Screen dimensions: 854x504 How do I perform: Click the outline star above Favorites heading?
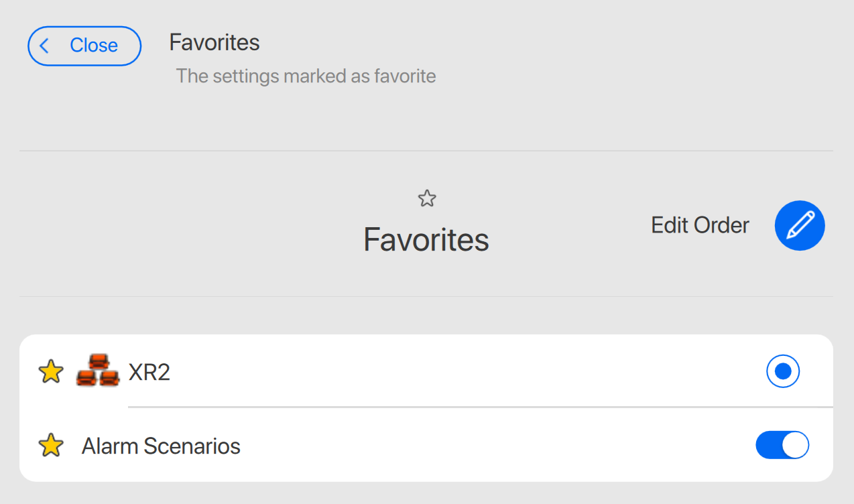click(427, 198)
